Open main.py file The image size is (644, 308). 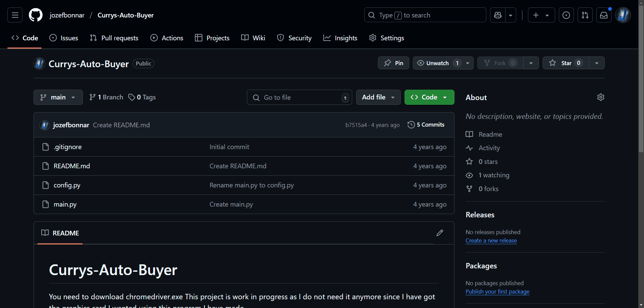(65, 204)
